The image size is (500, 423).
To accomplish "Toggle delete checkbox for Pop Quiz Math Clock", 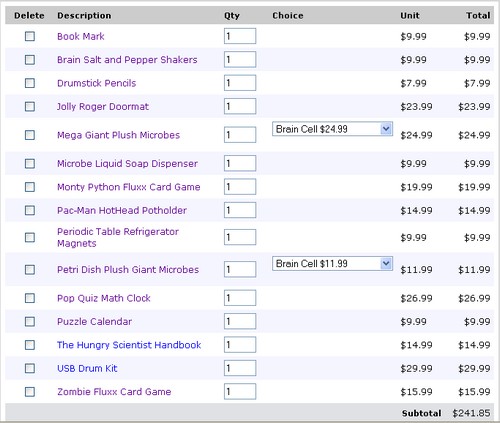I will pyautogui.click(x=30, y=298).
